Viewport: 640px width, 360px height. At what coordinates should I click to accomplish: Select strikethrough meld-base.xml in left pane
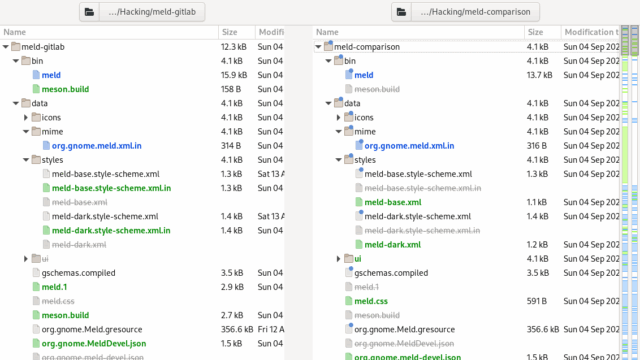pyautogui.click(x=80, y=202)
